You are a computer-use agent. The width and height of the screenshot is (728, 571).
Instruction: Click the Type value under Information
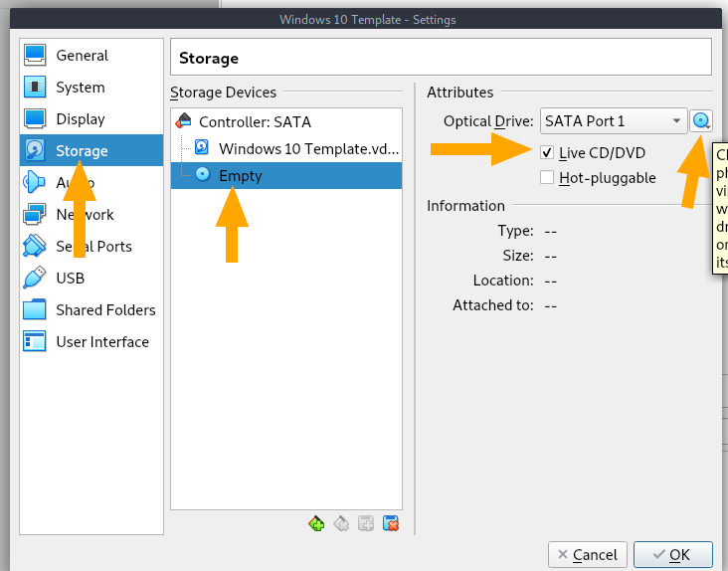coord(551,231)
